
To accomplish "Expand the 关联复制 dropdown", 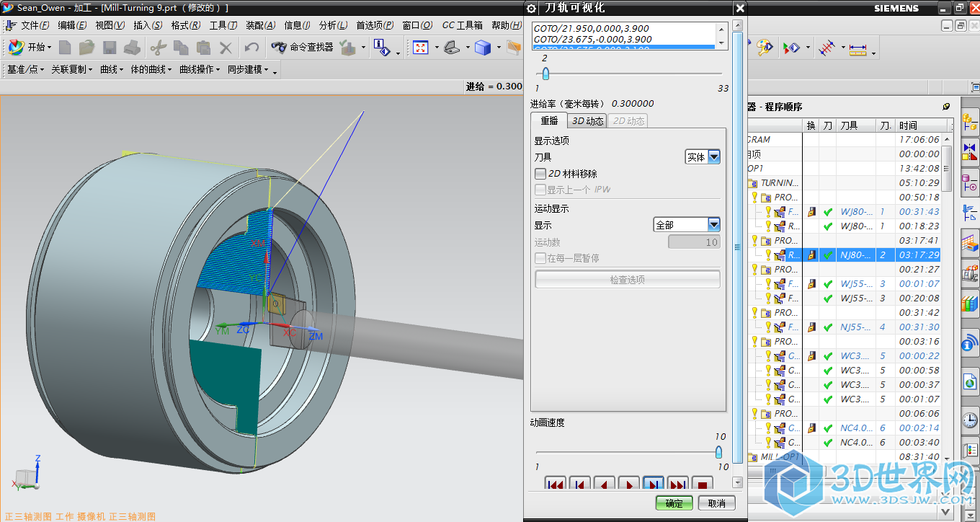I will coord(72,69).
